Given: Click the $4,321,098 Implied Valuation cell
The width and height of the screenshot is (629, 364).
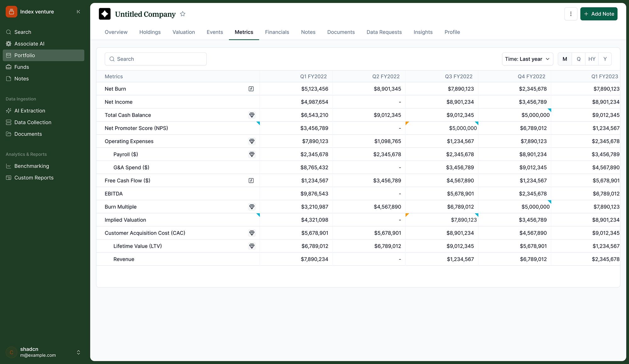Looking at the screenshot, I should coord(314,220).
